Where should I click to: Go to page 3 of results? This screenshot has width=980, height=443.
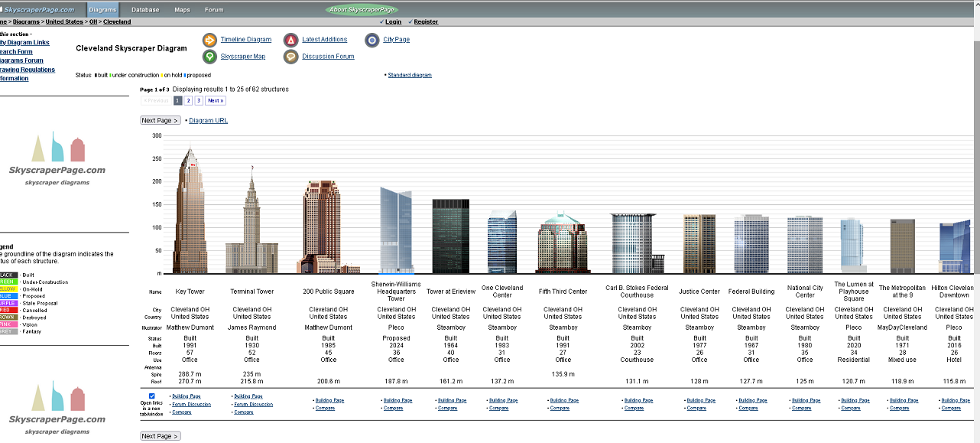tap(199, 100)
